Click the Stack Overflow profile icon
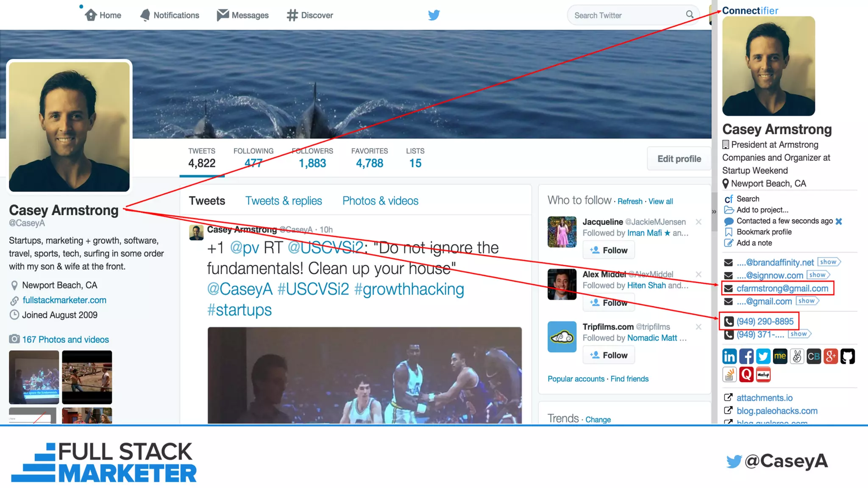The height and width of the screenshot is (488, 868). 729,374
